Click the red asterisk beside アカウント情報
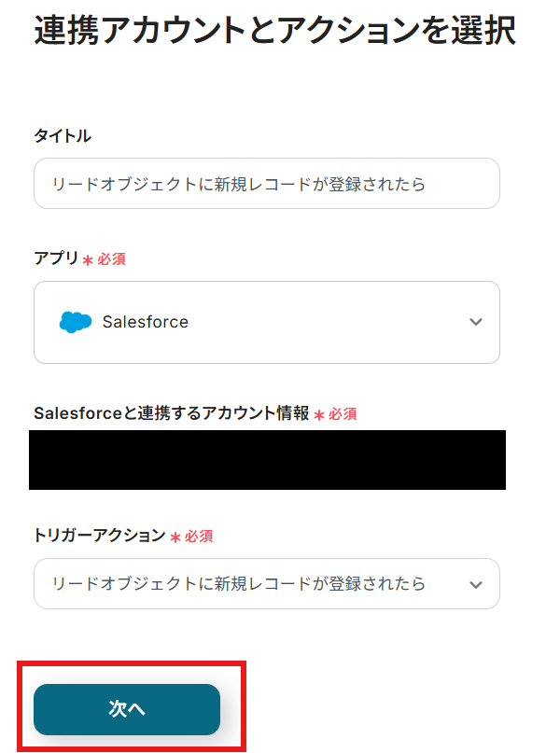Viewport: 560px width, 753px height. point(319,415)
